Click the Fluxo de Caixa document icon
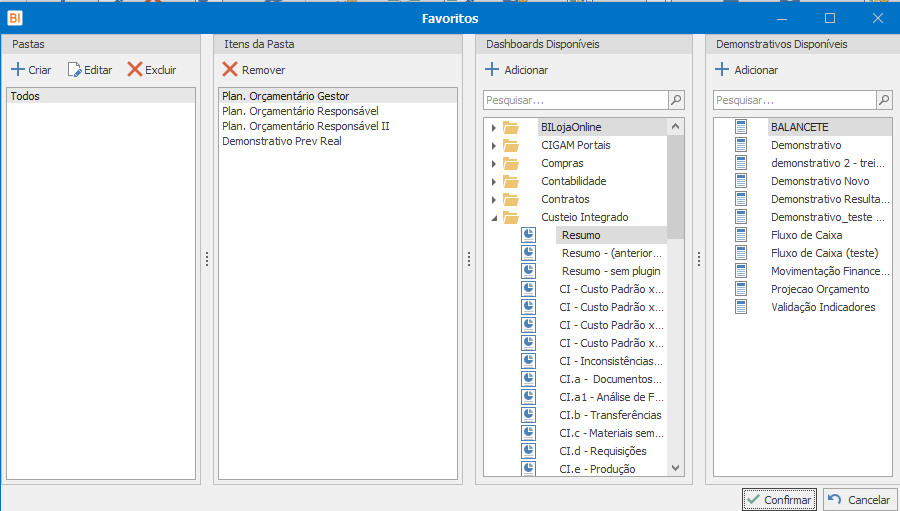The image size is (900, 511). point(741,235)
